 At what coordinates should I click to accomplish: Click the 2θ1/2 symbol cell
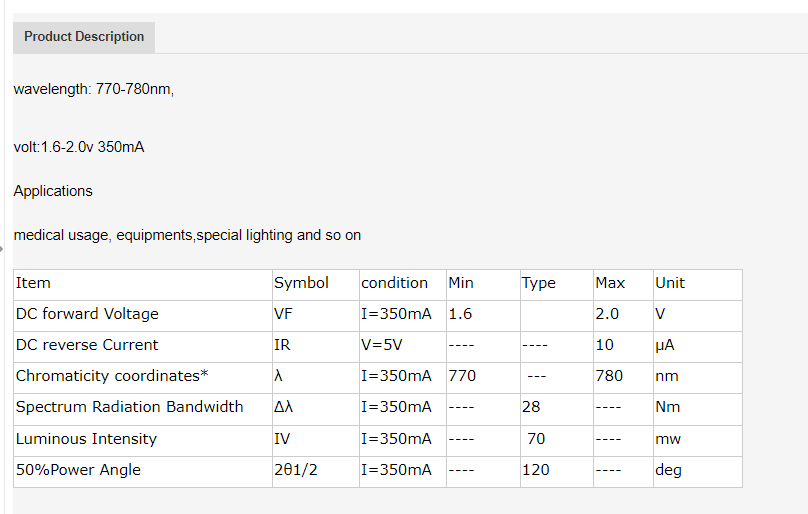click(316, 472)
